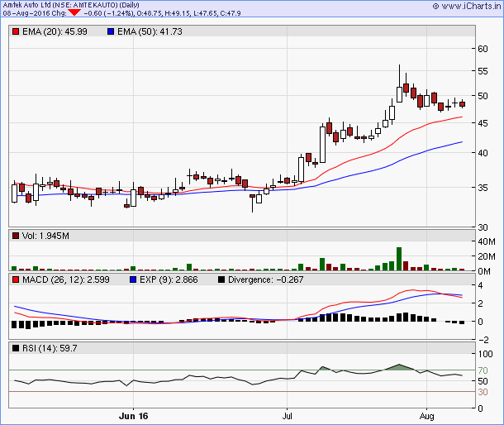Viewport: 504px width, 425px height.
Task: Click the red RSI level 30 label
Action: click(x=483, y=392)
